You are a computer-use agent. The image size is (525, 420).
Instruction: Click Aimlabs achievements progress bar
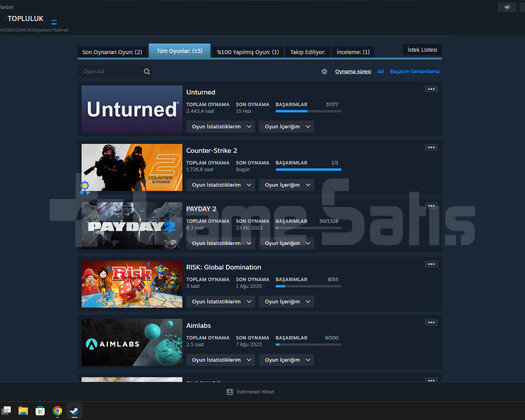click(x=308, y=344)
